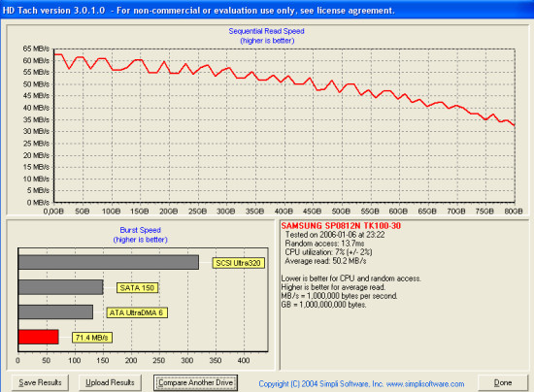Screen dimensions: 534x392
Task: Click the Burst Speed chart title
Action: click(141, 230)
